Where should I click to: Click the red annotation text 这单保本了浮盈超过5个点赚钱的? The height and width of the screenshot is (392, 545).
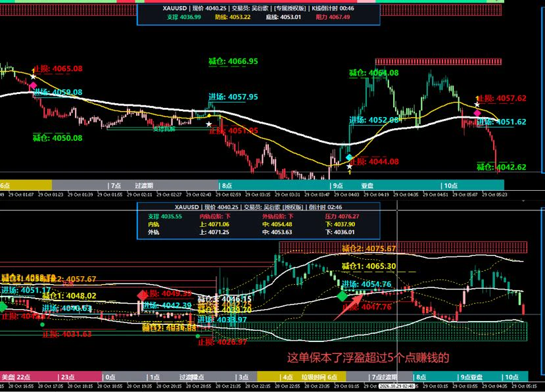[x=368, y=358]
